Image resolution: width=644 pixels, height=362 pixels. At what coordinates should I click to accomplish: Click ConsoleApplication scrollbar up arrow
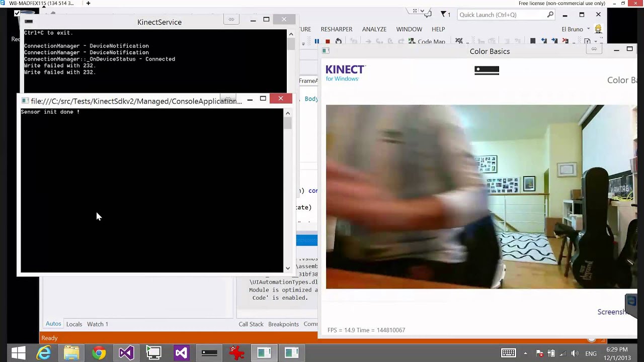coord(288,113)
